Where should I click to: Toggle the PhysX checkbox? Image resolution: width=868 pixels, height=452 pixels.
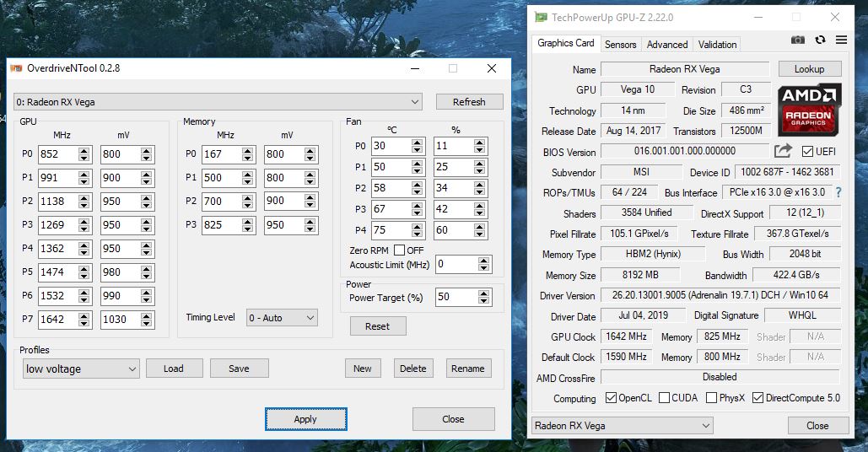(x=711, y=398)
